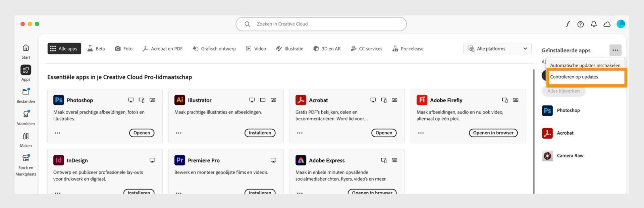Click the Photoshop app icon in card

pyautogui.click(x=59, y=100)
